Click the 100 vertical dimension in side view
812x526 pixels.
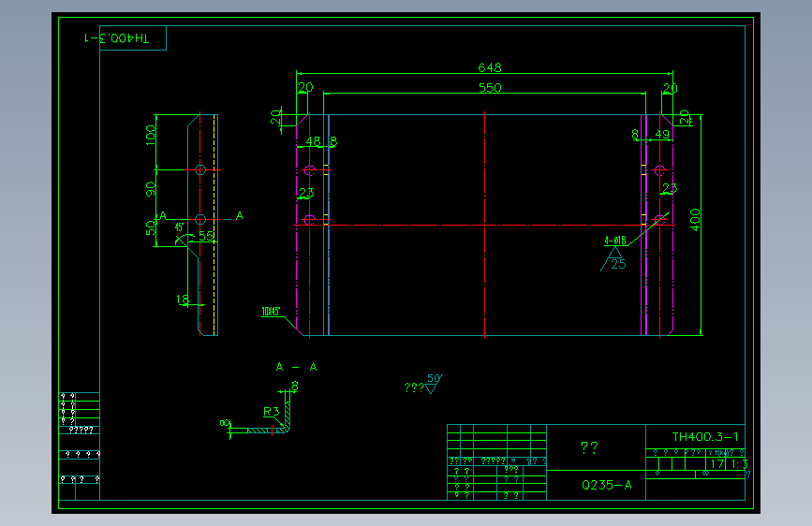[151, 135]
